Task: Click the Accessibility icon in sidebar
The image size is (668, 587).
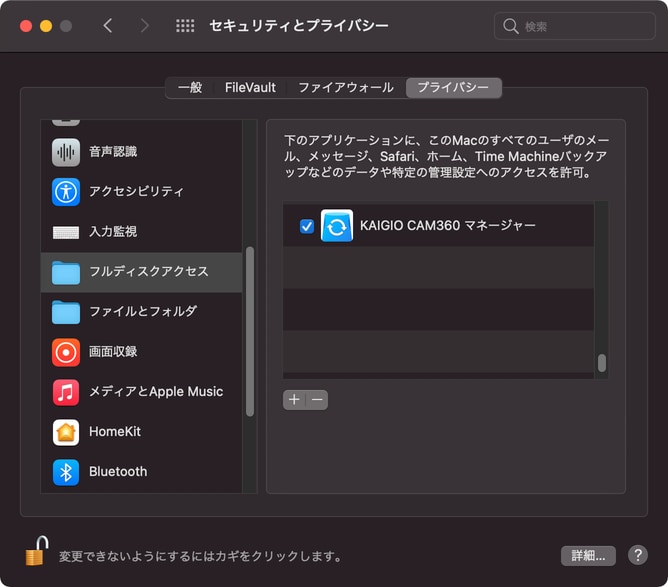Action: pyautogui.click(x=66, y=192)
